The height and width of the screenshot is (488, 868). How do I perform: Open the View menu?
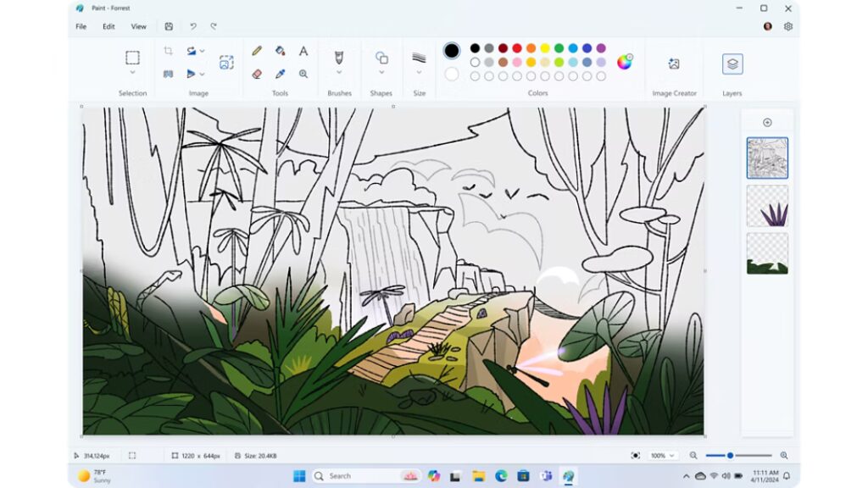(138, 26)
